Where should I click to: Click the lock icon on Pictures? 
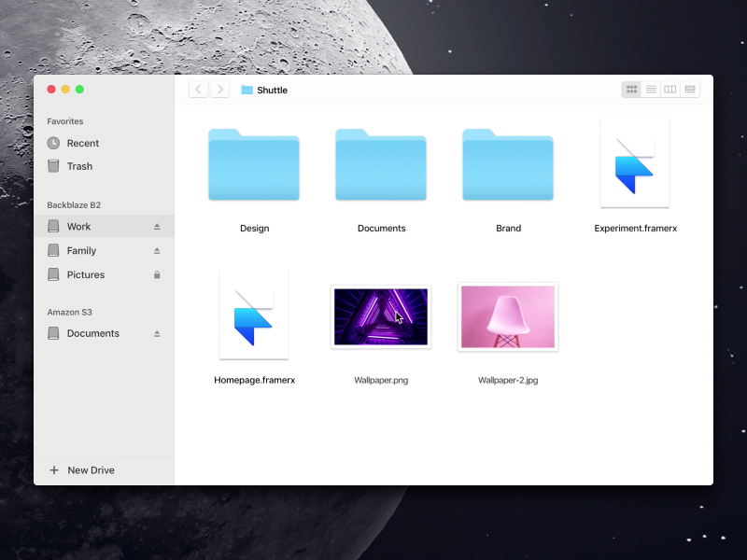tap(157, 274)
